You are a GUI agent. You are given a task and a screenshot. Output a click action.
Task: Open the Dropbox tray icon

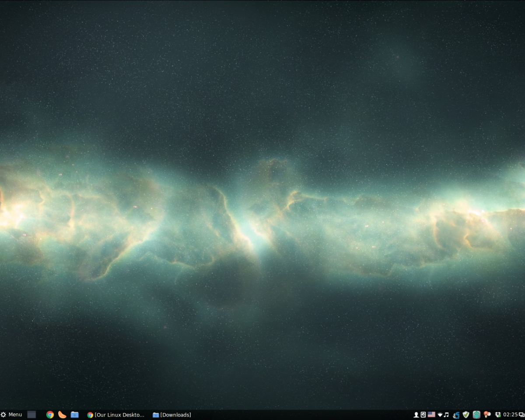tap(497, 415)
